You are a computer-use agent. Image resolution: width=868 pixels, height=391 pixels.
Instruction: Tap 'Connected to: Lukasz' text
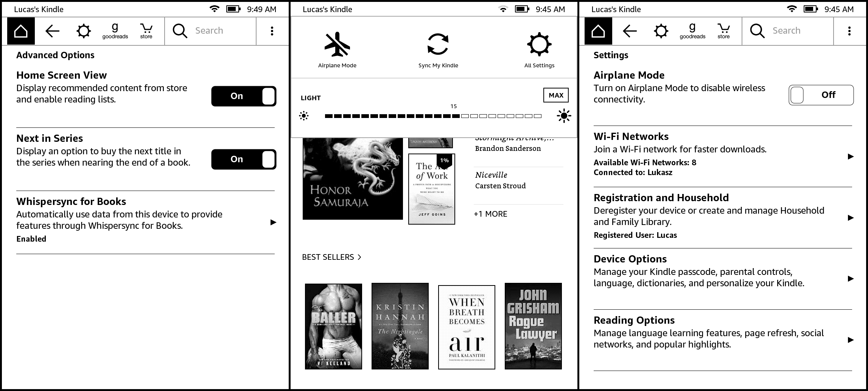(633, 172)
